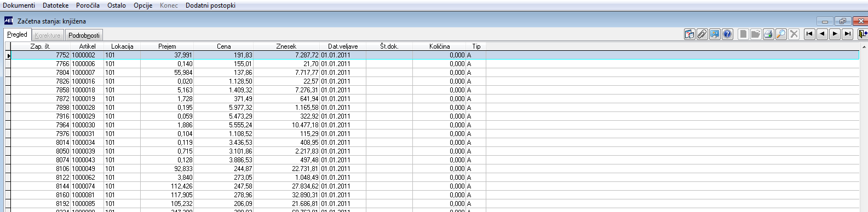Click Prejem value 117,905

[x=167, y=195]
